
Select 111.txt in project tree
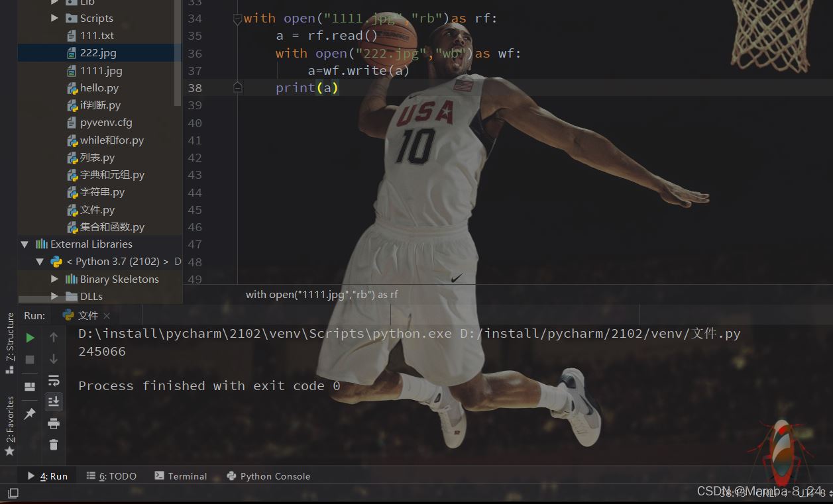point(97,35)
